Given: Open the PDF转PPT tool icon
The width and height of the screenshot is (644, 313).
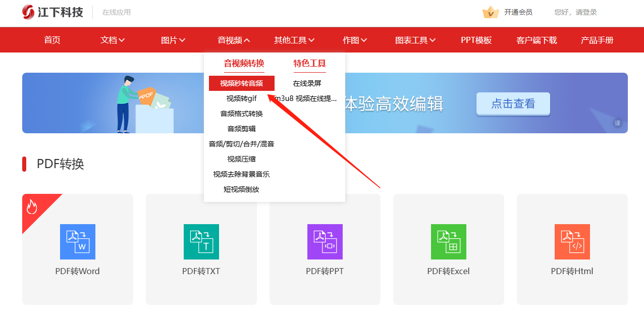Looking at the screenshot, I should pyautogui.click(x=325, y=242).
